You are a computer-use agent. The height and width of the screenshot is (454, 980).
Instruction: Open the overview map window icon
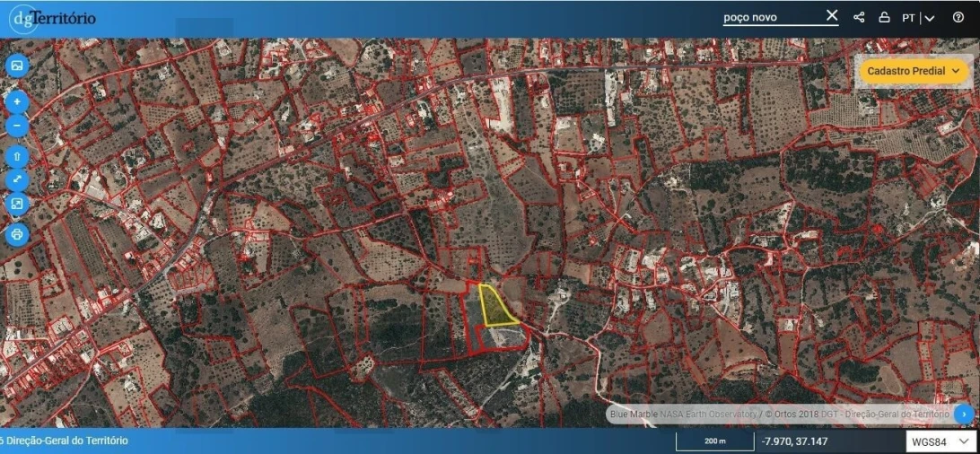(17, 205)
